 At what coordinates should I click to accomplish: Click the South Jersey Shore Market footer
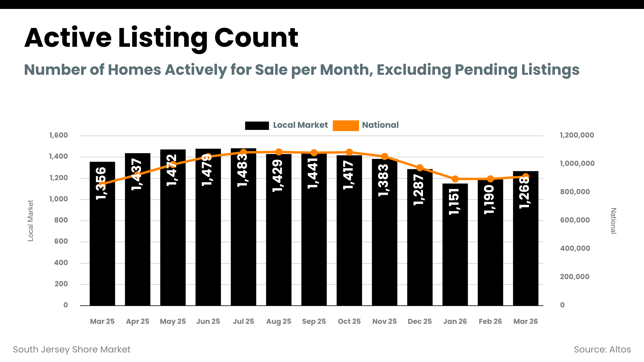(72, 349)
